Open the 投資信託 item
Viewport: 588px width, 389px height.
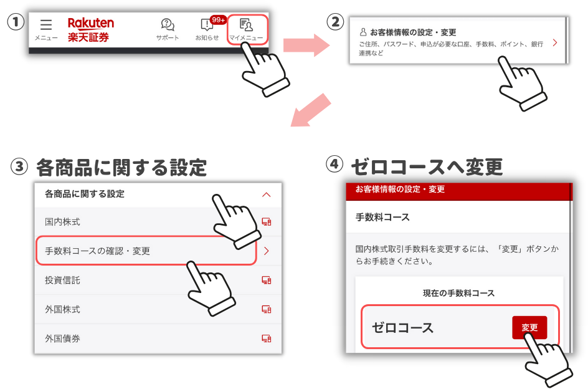(158, 280)
